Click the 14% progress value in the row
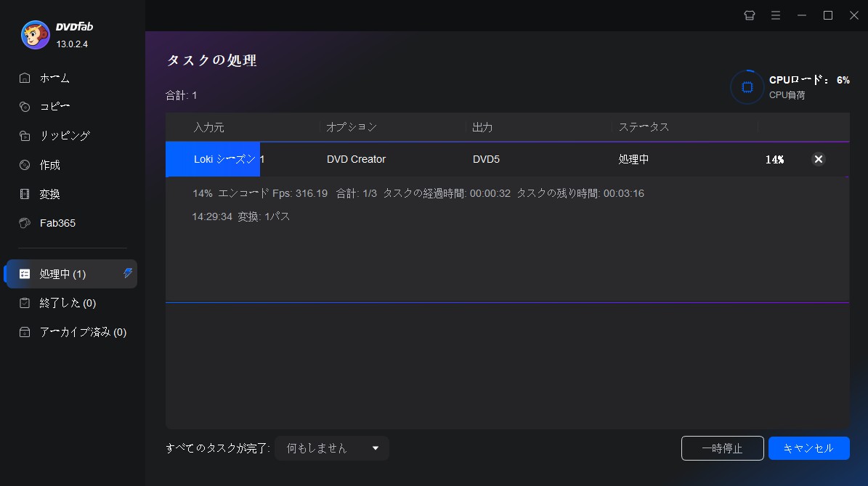 774,159
